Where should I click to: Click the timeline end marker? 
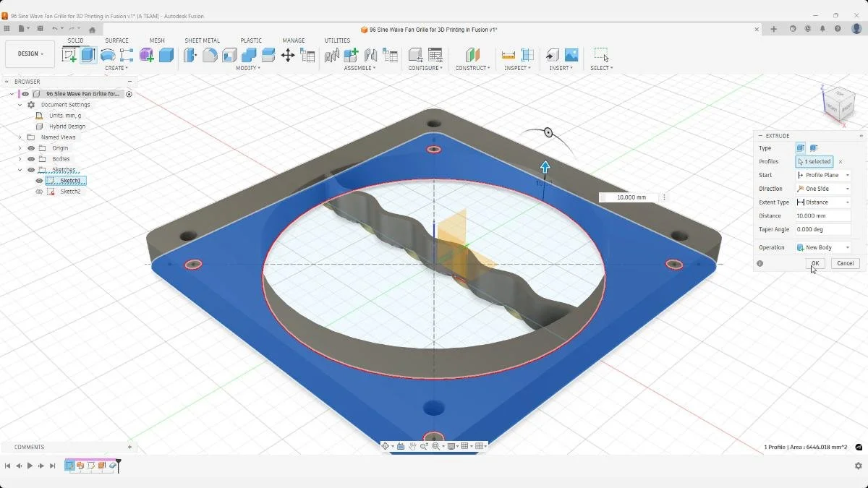pos(118,465)
